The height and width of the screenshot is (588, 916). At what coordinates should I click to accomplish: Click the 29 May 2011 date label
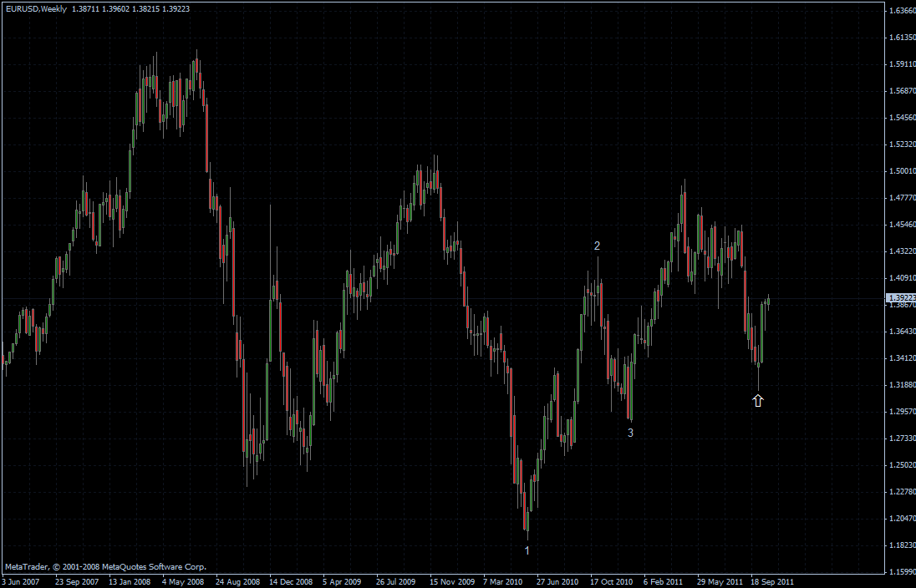point(719,581)
